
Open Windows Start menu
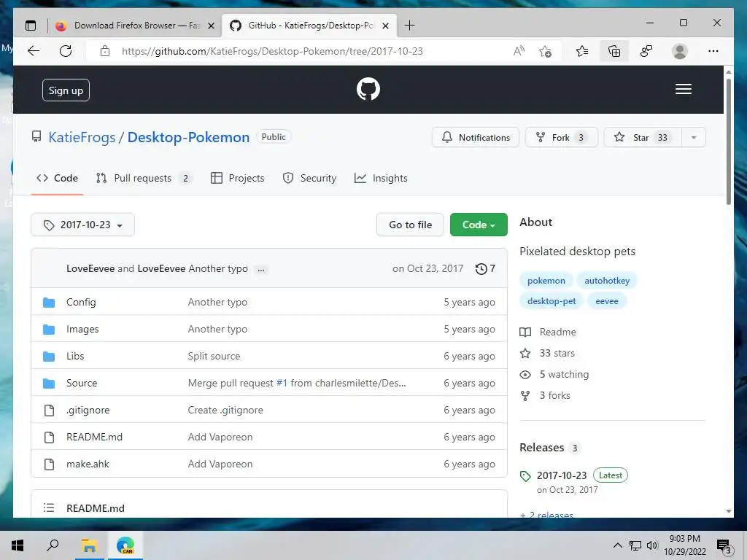[x=18, y=545]
